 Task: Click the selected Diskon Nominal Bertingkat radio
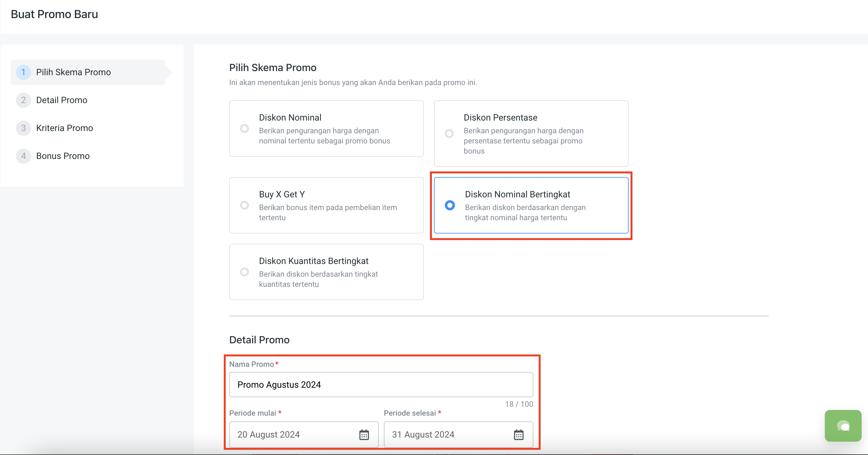pos(450,205)
